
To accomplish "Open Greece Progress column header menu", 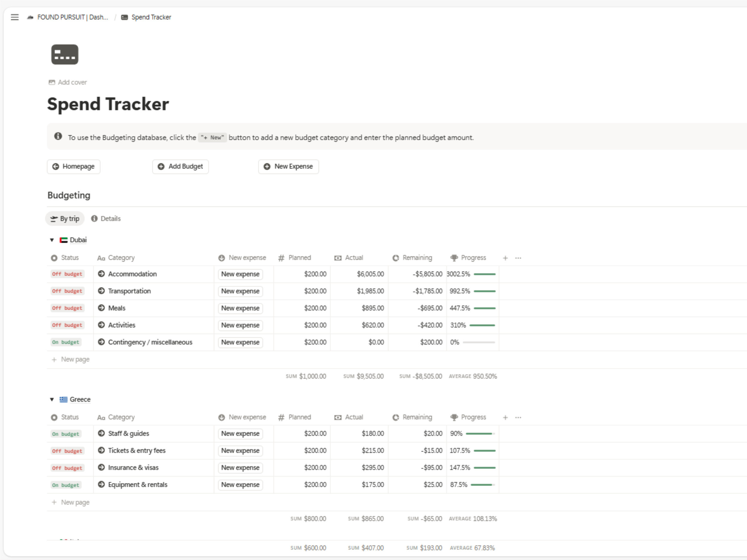I will coord(473,418).
